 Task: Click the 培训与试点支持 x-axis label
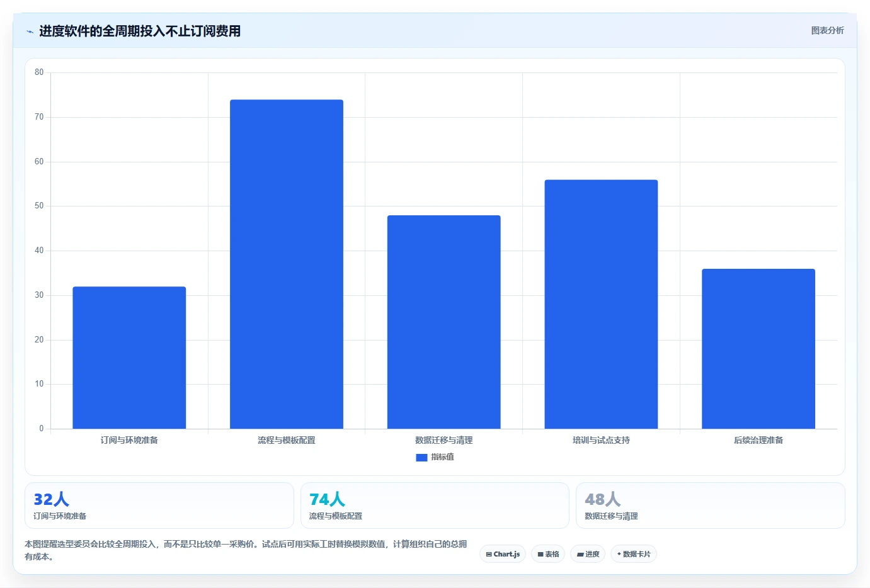pyautogui.click(x=601, y=440)
